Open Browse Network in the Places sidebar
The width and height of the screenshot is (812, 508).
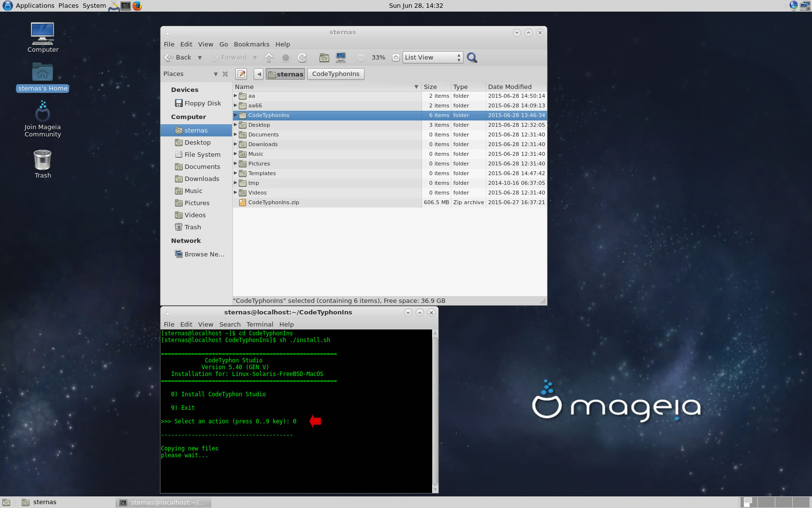click(x=197, y=254)
